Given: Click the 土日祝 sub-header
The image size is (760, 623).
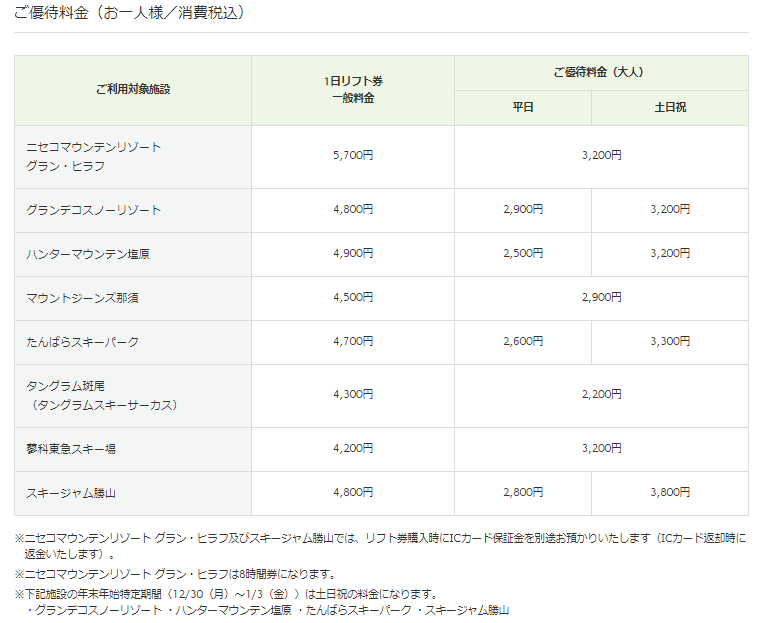Looking at the screenshot, I should [x=670, y=108].
